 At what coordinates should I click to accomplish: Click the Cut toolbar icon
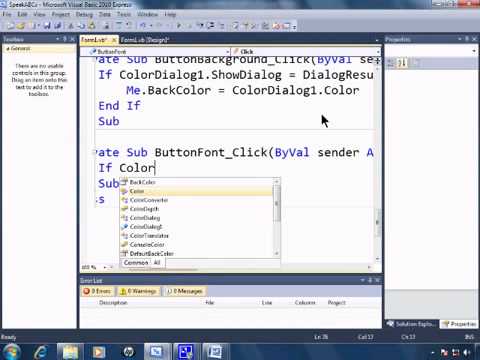coord(71,26)
